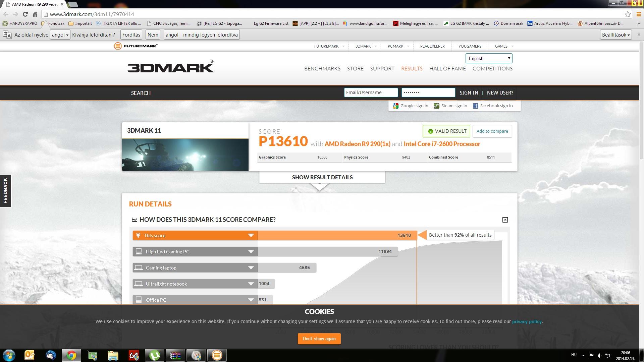This screenshot has width=644, height=362.
Task: Click SIGN IN button
Action: click(x=469, y=93)
